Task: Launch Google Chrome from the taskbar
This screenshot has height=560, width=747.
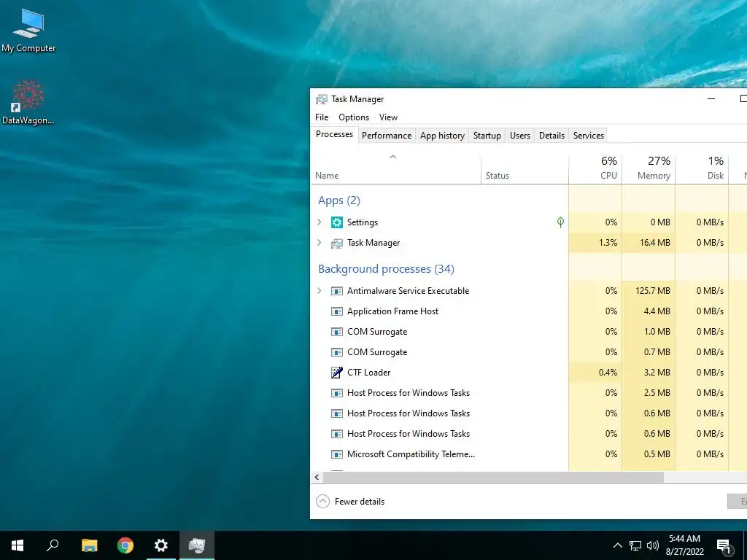Action: coord(125,545)
